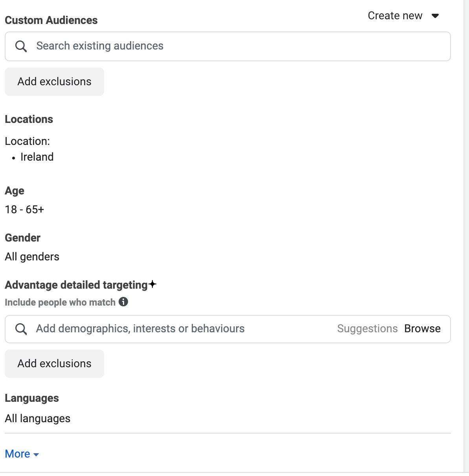The height and width of the screenshot is (476, 469).
Task: Click the magnifier icon in the demographics search box
Action: click(x=21, y=329)
